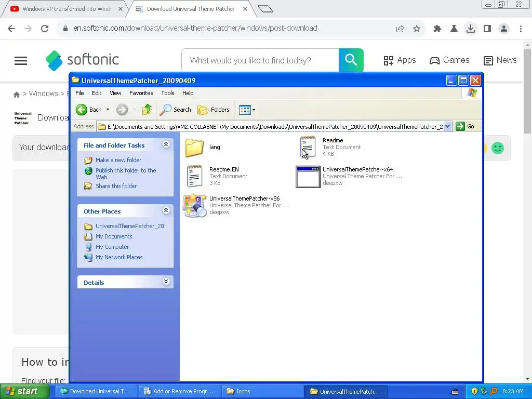Screen dimensions: 532x399
Task: Open the lang folder icon
Action: (x=194, y=148)
